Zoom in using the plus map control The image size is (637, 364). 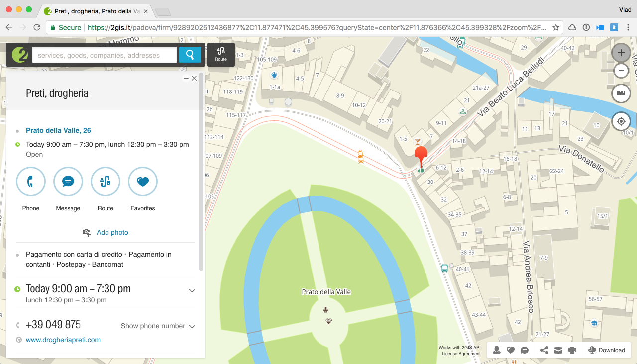(621, 52)
